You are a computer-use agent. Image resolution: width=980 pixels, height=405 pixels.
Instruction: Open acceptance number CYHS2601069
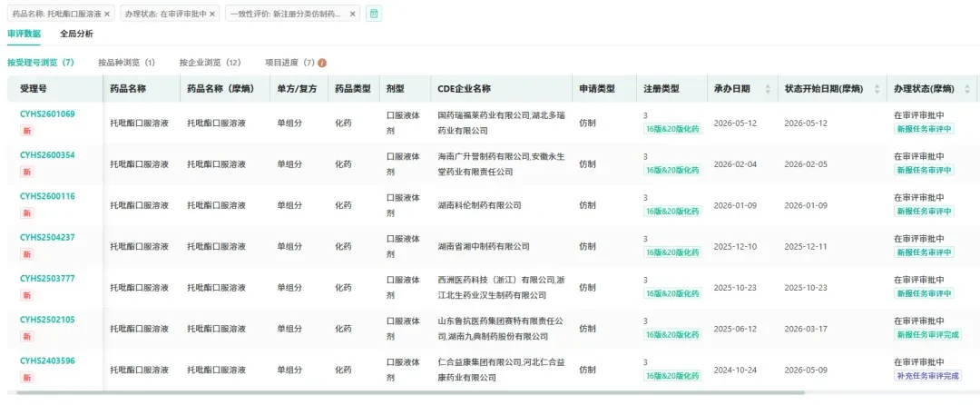47,114
